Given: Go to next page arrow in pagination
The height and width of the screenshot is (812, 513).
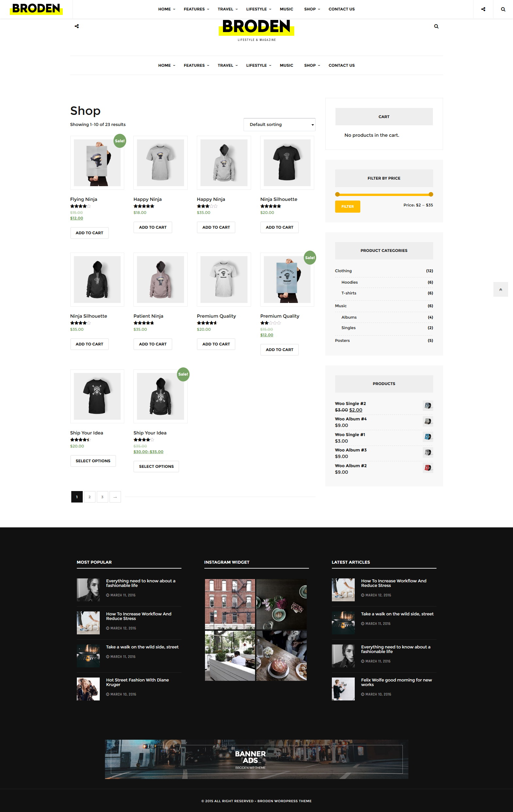Looking at the screenshot, I should (115, 497).
